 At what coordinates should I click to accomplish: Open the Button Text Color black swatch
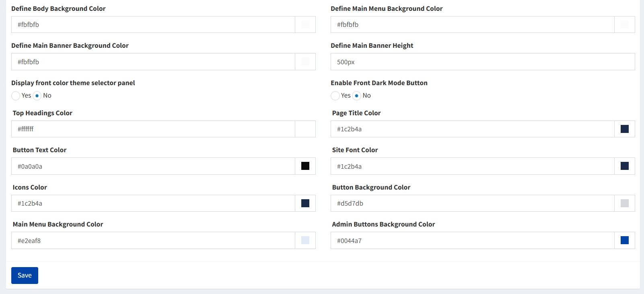pos(305,166)
